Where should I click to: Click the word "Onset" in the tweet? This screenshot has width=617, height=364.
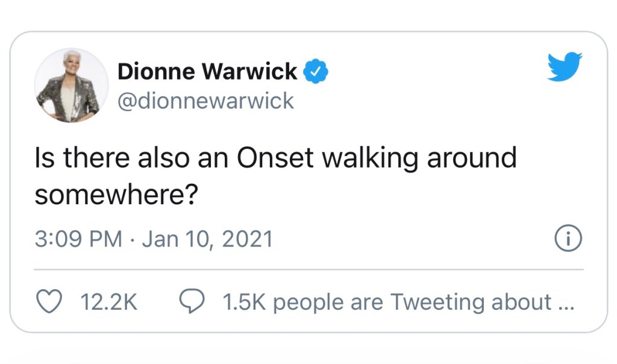click(x=277, y=158)
